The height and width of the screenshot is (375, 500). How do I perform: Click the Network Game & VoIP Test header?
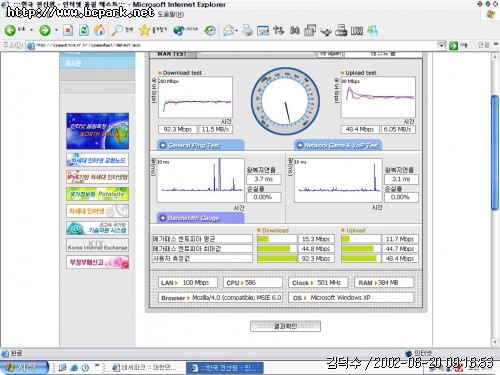(x=338, y=145)
